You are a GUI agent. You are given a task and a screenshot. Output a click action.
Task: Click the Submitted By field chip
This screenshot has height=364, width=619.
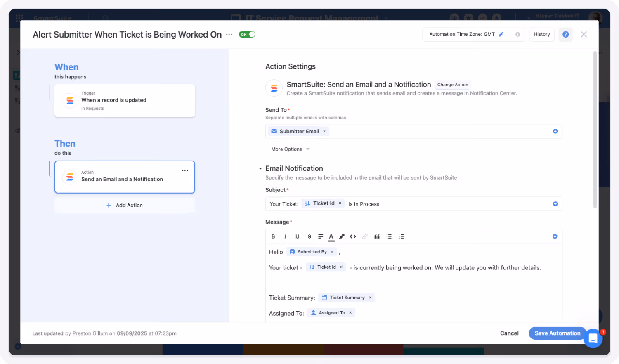click(x=312, y=252)
